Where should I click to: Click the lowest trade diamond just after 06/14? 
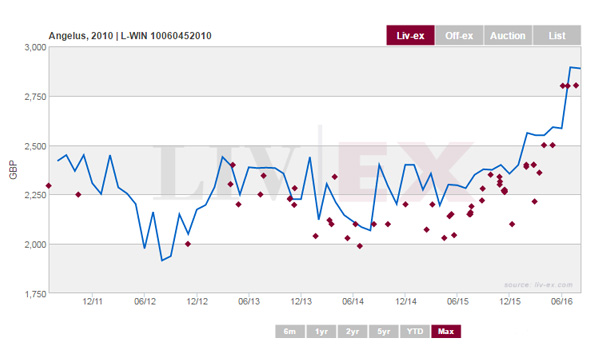[x=360, y=246]
